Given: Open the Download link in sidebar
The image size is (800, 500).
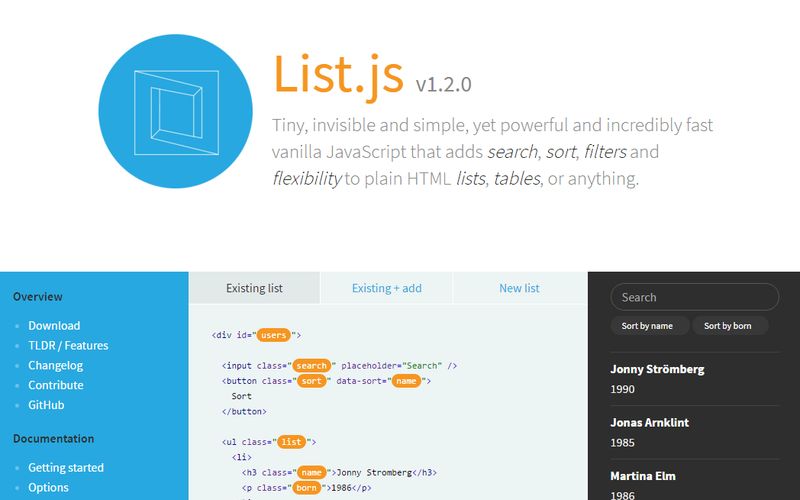Looking at the screenshot, I should (54, 326).
